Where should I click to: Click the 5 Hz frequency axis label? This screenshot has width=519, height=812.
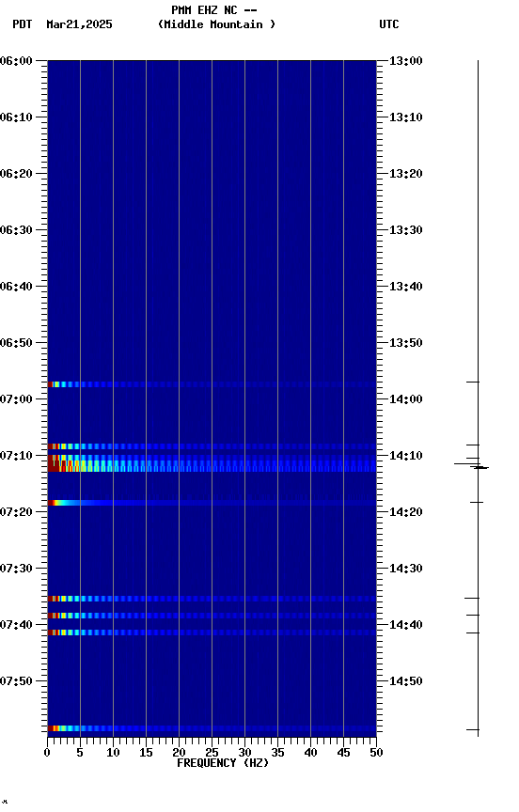[80, 753]
